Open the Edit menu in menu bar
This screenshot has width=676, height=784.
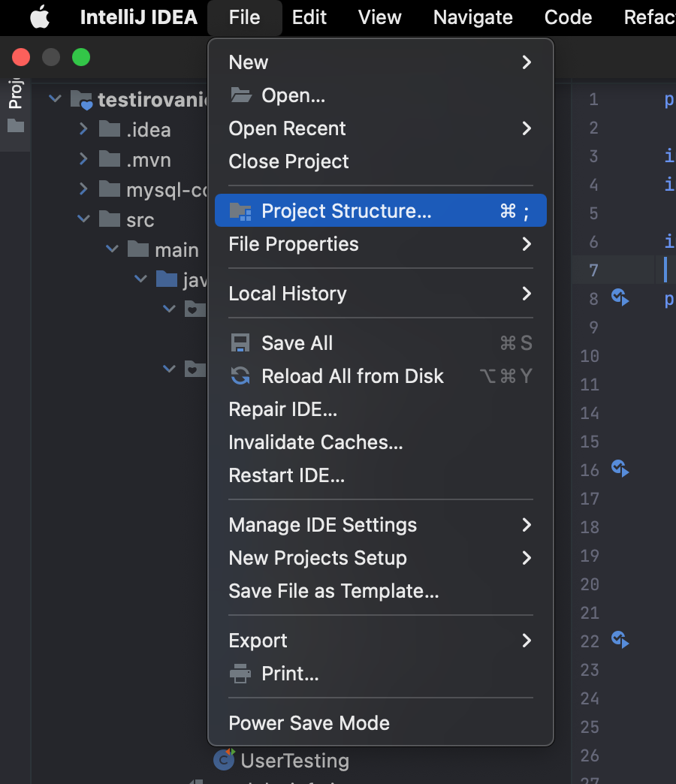coord(309,17)
